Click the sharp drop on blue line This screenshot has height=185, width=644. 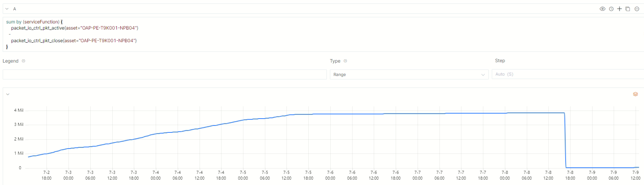565,140
